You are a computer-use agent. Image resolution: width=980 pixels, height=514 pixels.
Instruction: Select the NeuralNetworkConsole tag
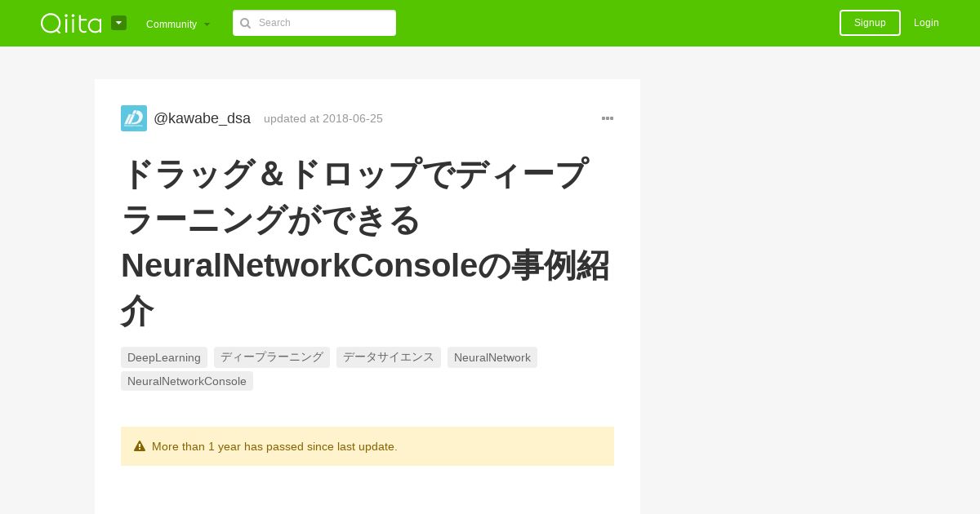(x=187, y=381)
